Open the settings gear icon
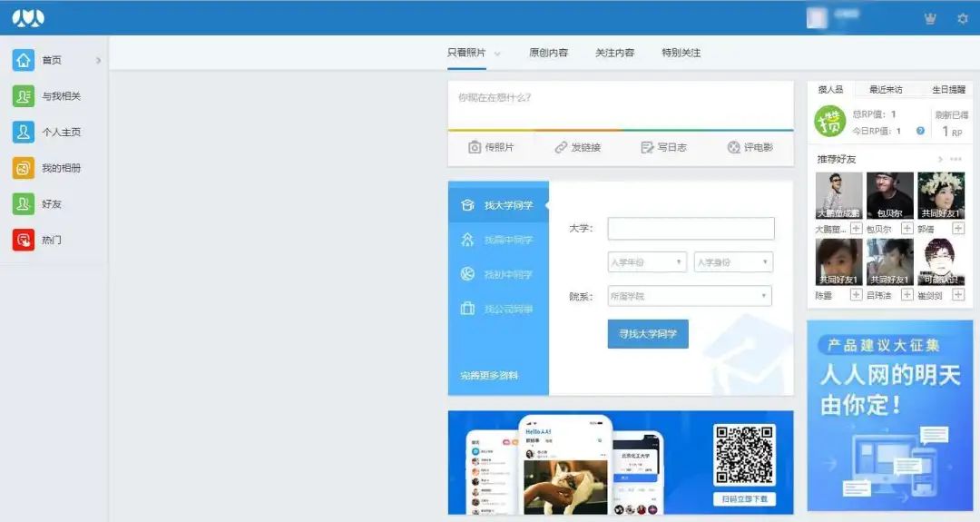Image resolution: width=980 pixels, height=522 pixels. click(x=963, y=18)
